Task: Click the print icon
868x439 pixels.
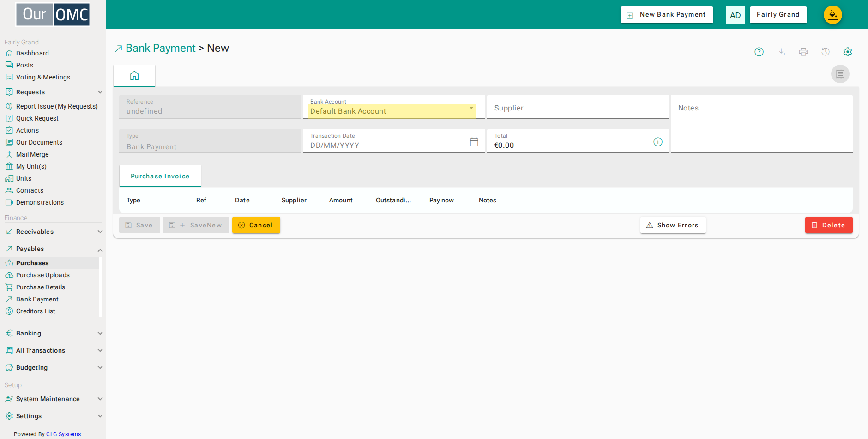Action: [803, 52]
